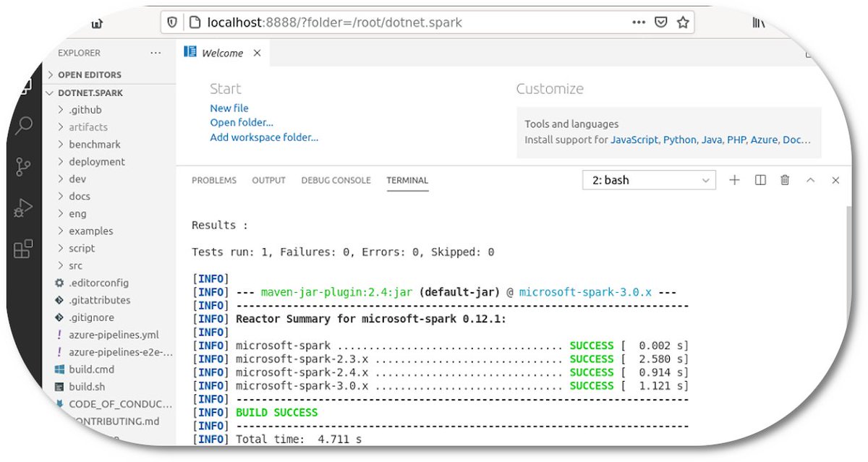Kill the terminal with the trash icon

[x=785, y=180]
